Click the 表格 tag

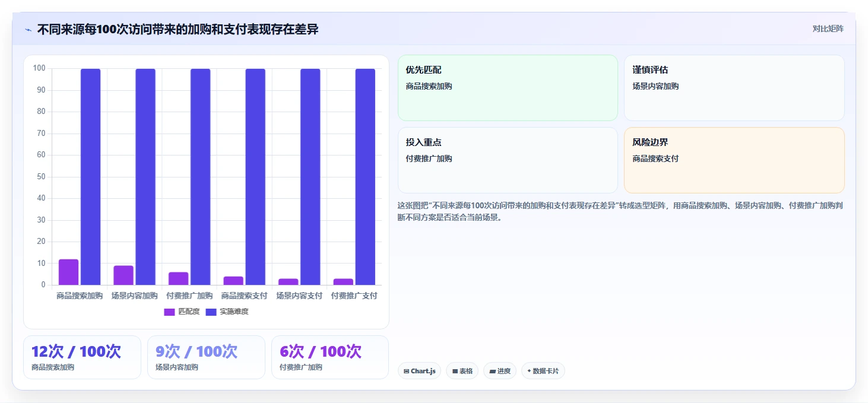pos(462,371)
